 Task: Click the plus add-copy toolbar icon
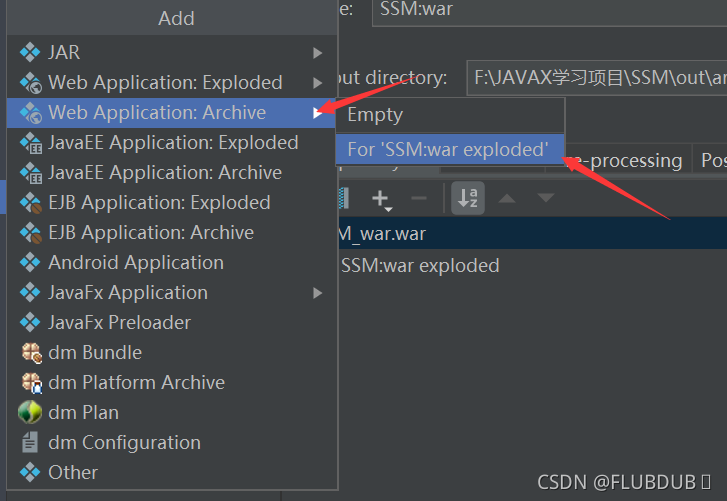pyautogui.click(x=382, y=199)
